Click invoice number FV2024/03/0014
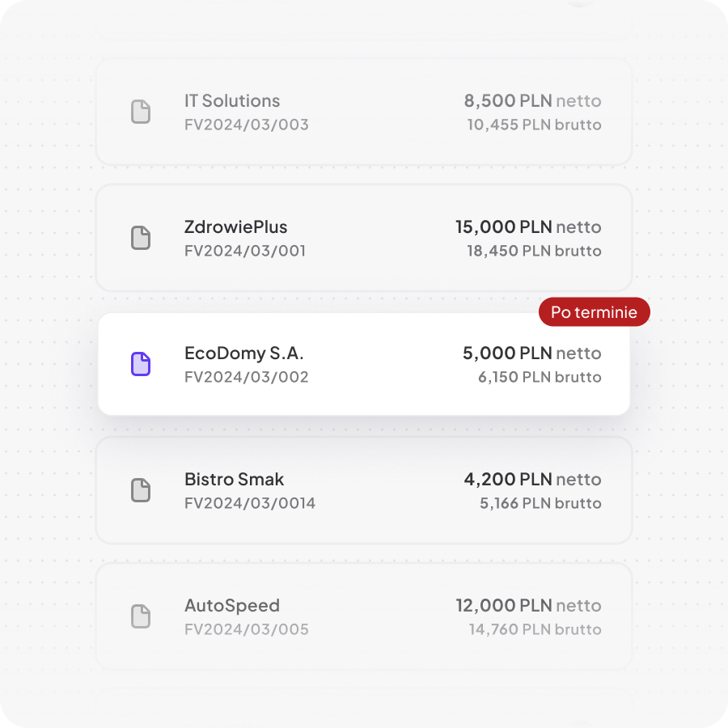Image resolution: width=728 pixels, height=728 pixels. 250,504
